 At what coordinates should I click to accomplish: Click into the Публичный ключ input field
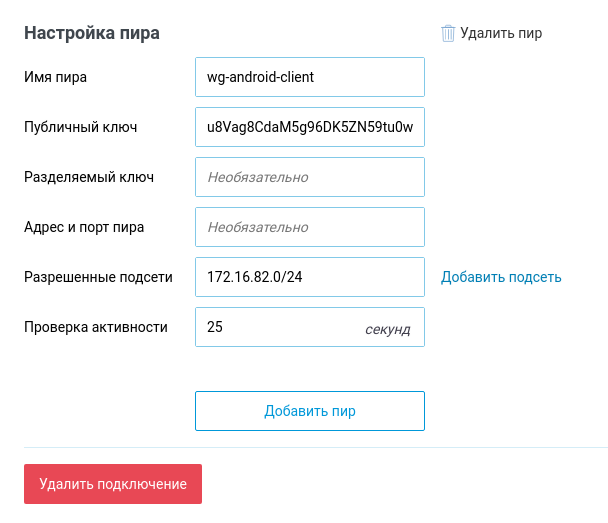(x=310, y=127)
